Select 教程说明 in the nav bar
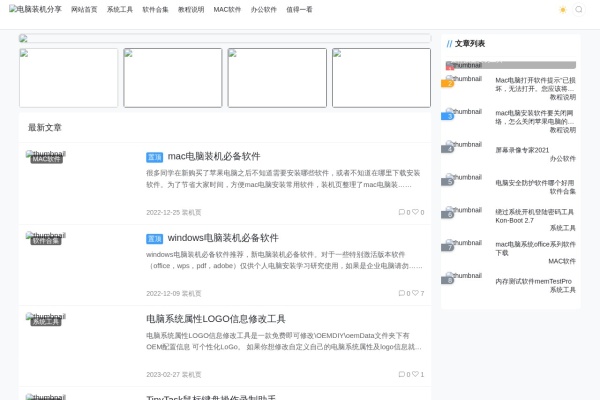This screenshot has width=600, height=400. tap(191, 10)
